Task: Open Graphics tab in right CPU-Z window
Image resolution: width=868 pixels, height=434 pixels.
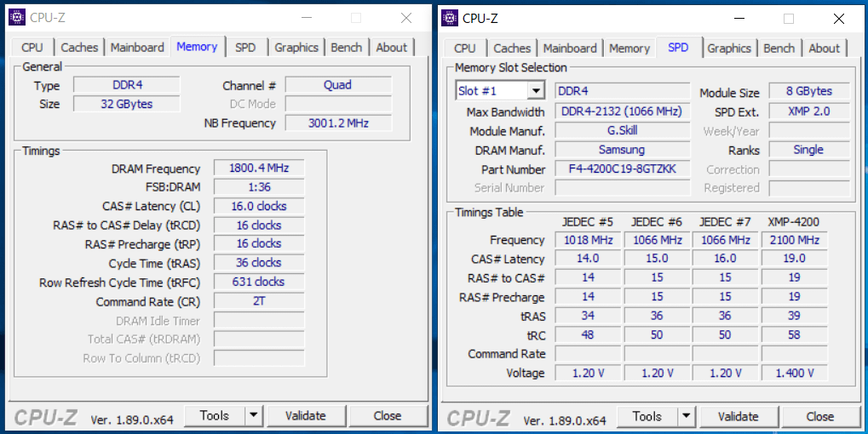Action: (x=729, y=49)
